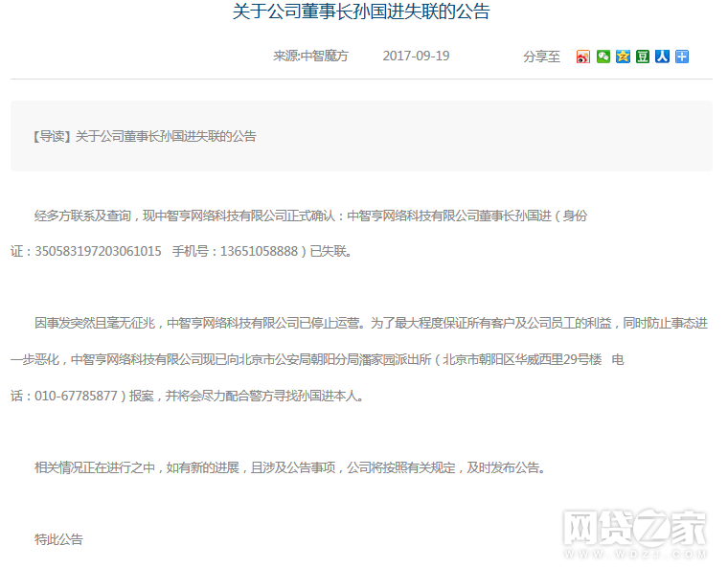This screenshot has height=568, width=728.
Task: Click the article headline at top
Action: [361, 13]
